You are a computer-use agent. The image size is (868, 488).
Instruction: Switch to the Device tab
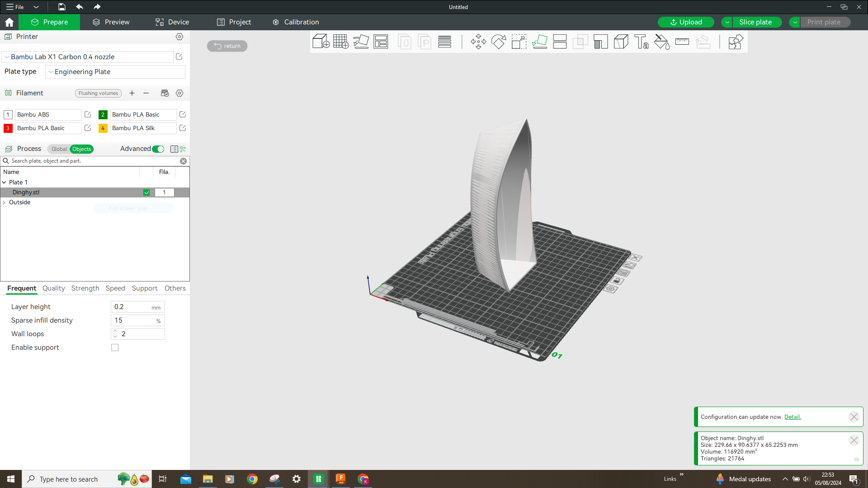[172, 22]
